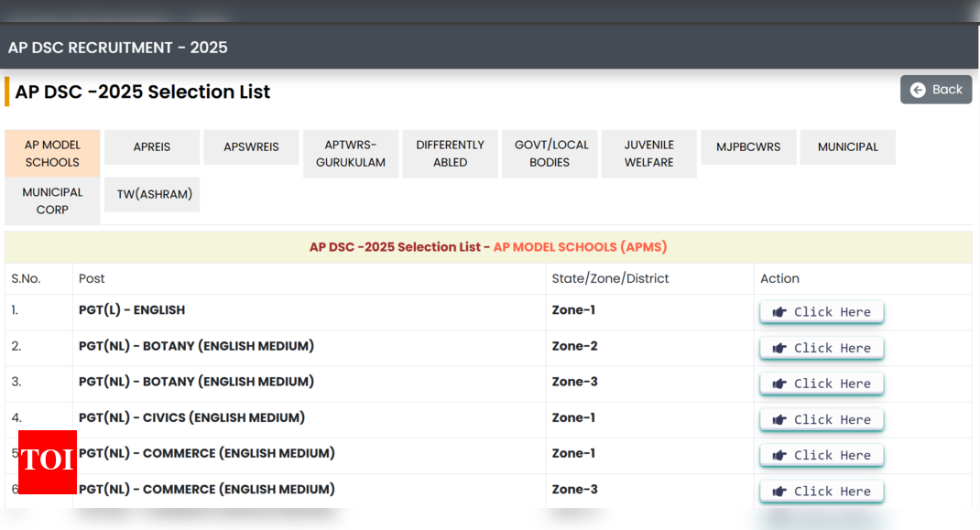
Task: Open the MJPBCWRS tab
Action: coord(749,146)
